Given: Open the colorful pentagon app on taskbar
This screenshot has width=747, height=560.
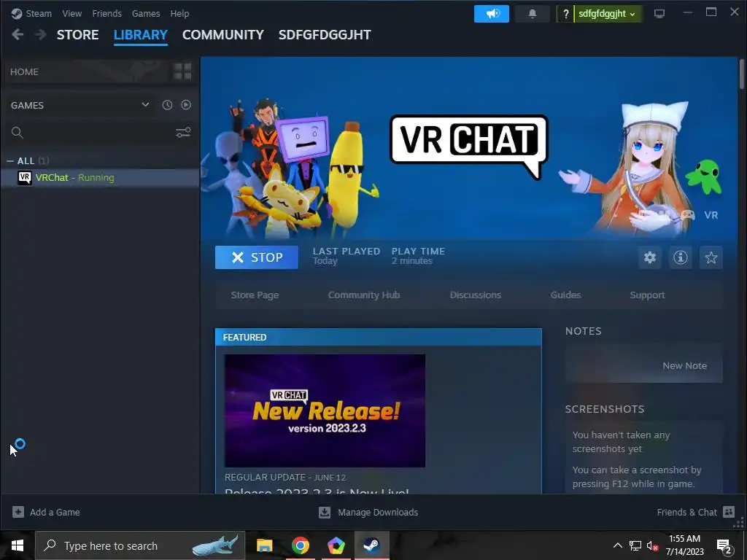Looking at the screenshot, I should pos(336,545).
